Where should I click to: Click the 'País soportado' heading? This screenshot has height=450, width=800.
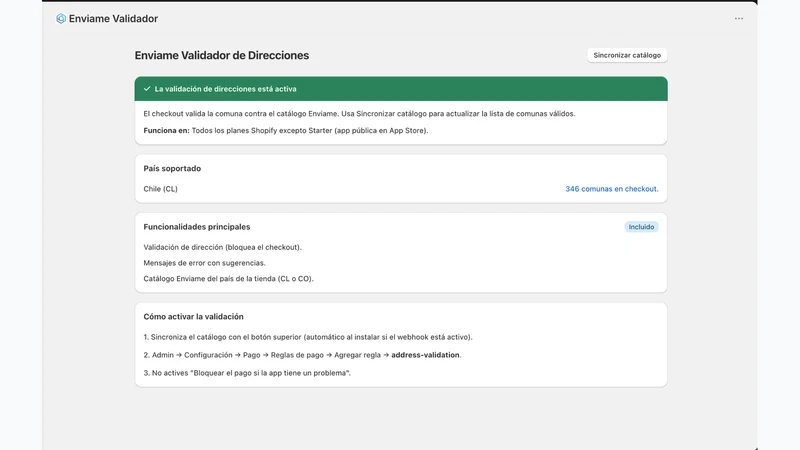click(x=172, y=168)
